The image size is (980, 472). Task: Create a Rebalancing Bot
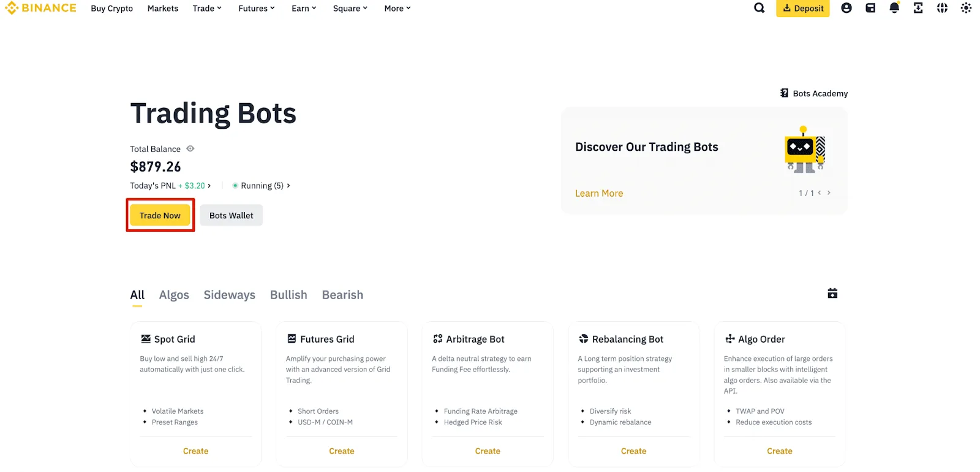(x=633, y=451)
